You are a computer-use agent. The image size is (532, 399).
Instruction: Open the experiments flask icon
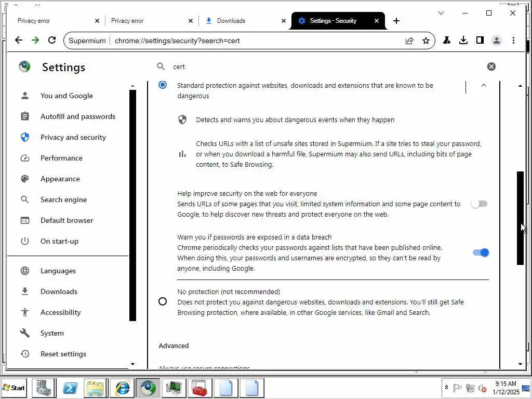[446, 41]
